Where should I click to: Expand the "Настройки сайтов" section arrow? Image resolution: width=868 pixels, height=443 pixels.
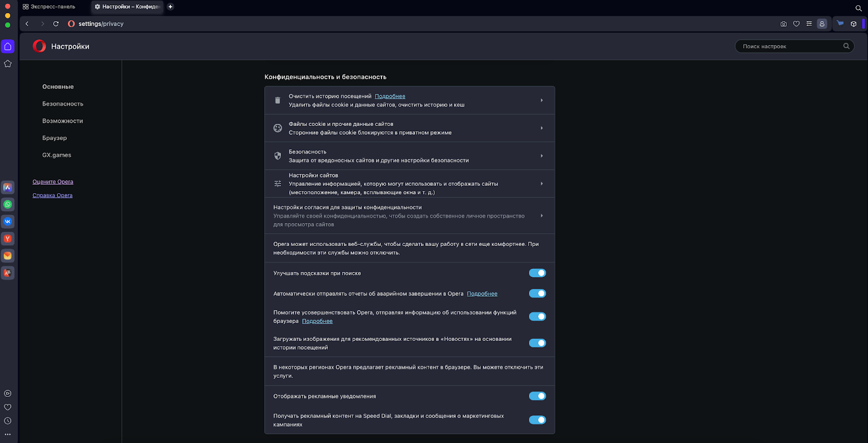[x=541, y=183]
